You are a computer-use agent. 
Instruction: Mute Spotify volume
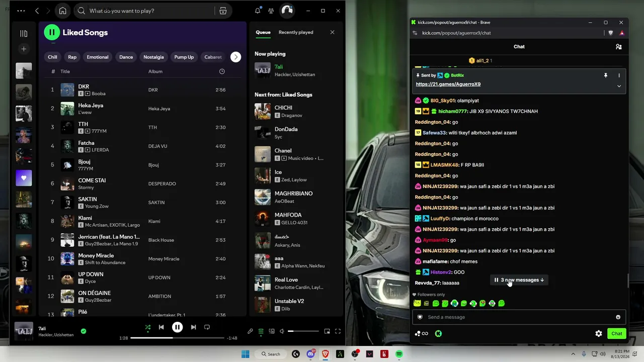coord(282,331)
